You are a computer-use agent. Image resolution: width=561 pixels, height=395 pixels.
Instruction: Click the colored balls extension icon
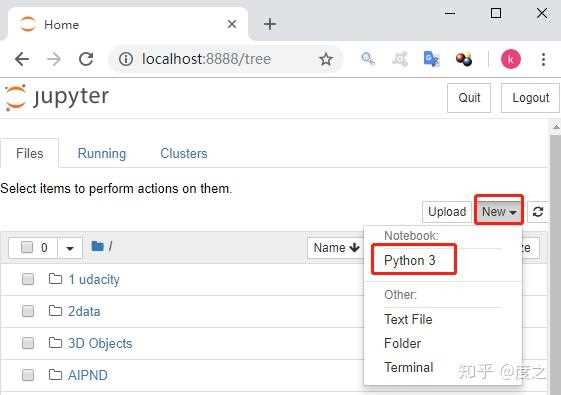(x=464, y=59)
